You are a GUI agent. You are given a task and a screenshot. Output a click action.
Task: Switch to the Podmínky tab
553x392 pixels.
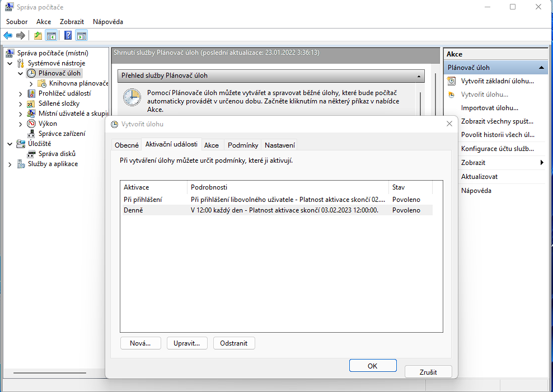tap(242, 145)
